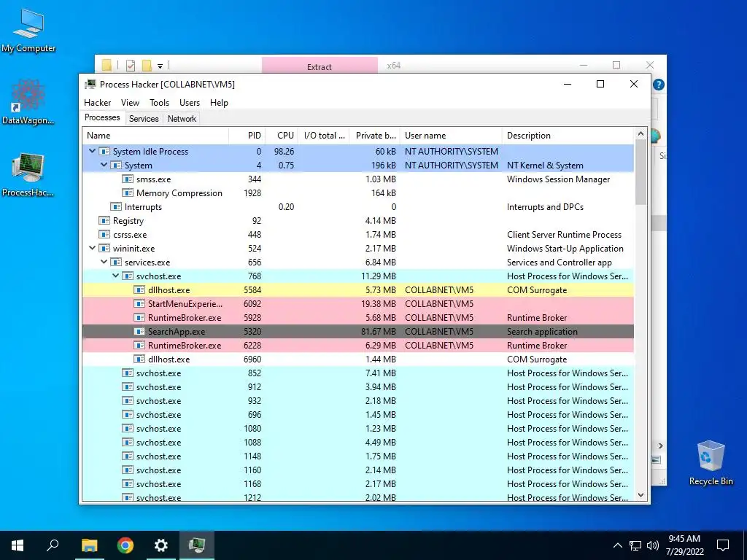
Task: Open the View menu
Action: click(x=130, y=103)
